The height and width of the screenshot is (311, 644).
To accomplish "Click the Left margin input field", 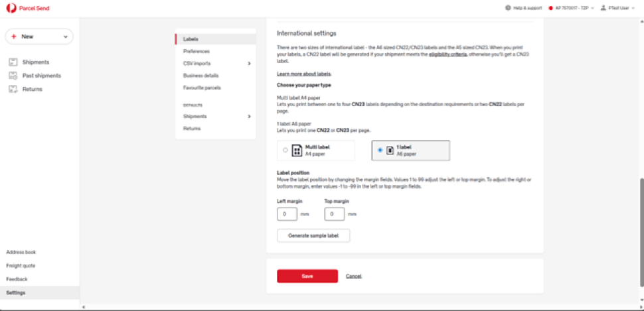I will point(287,214).
